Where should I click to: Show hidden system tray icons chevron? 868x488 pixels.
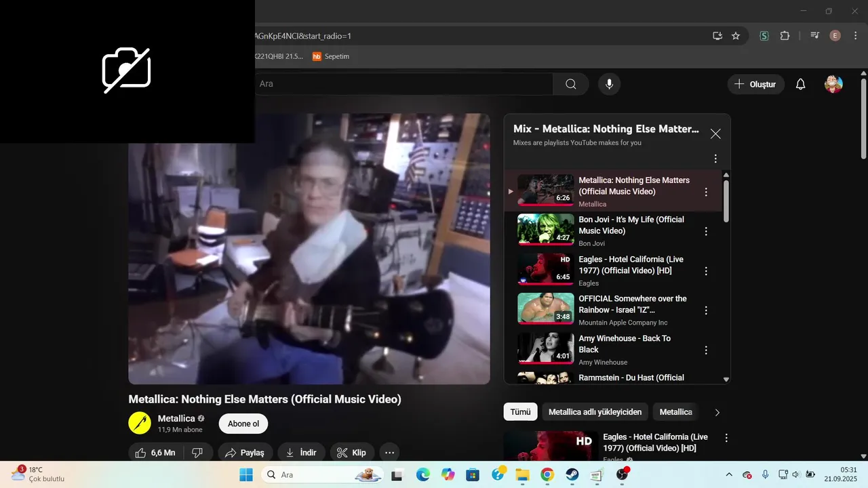729,474
